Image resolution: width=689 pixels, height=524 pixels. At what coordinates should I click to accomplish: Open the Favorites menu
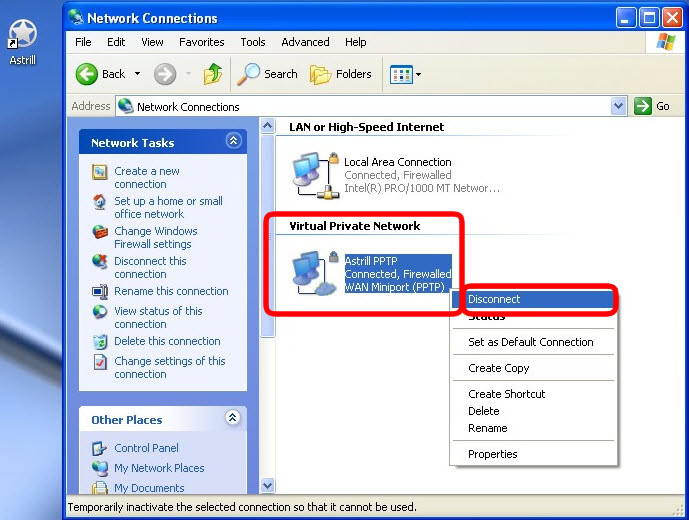[x=202, y=42]
